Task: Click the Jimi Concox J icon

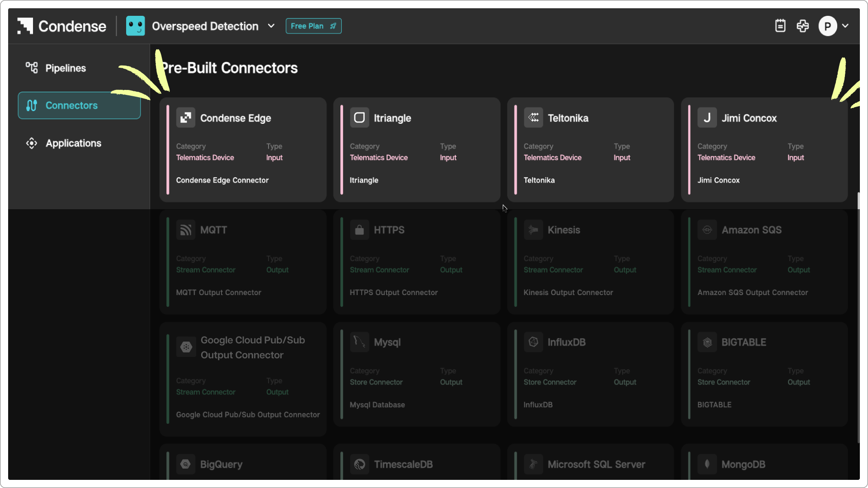Action: click(707, 118)
